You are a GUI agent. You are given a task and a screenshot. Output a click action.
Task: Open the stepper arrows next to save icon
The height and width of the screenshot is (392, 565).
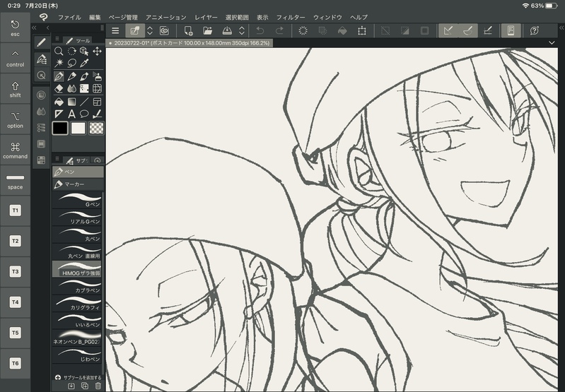[242, 31]
